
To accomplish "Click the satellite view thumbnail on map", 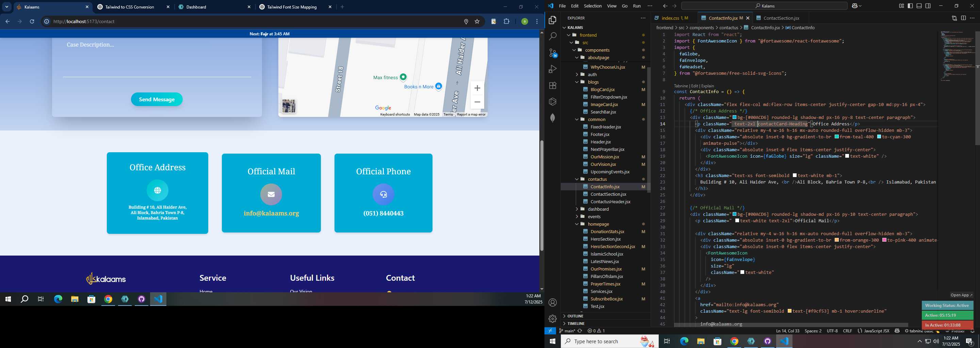I will 289,106.
